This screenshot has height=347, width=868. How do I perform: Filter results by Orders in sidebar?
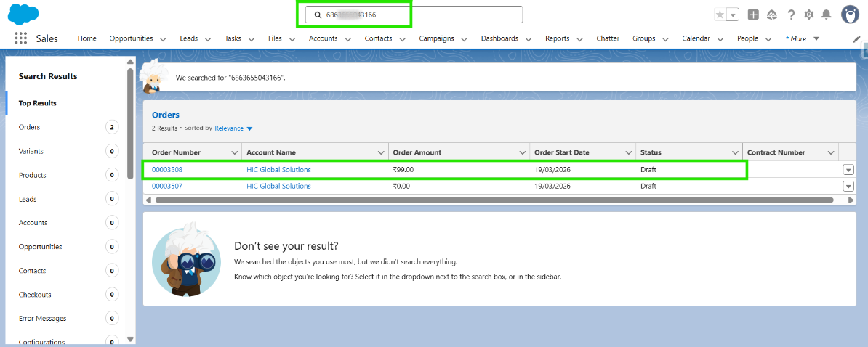coord(66,127)
